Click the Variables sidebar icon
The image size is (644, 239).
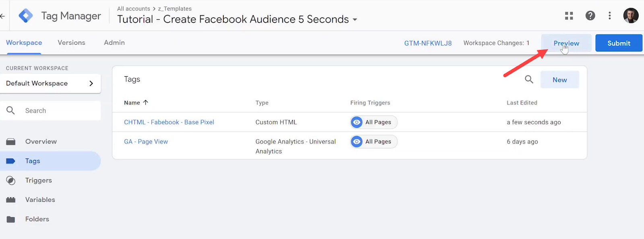point(11,200)
